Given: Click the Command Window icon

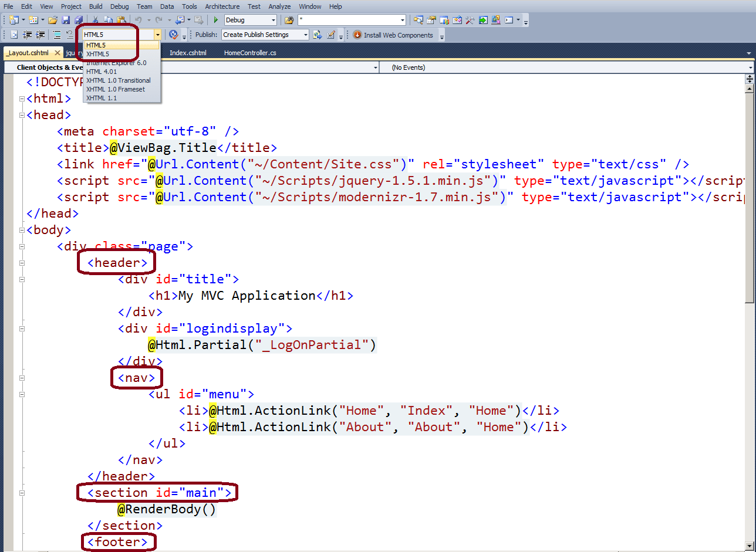Looking at the screenshot, I should (x=508, y=20).
